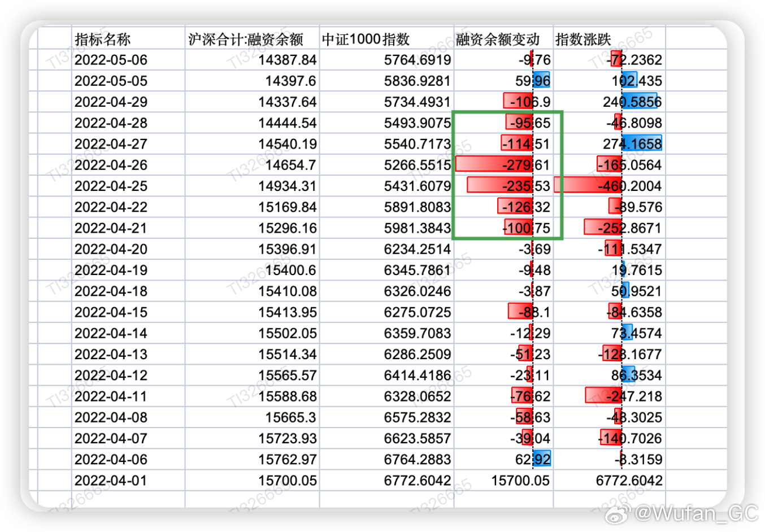
Task: Select the 沪深合计:融资余额 header cell
Action: point(252,39)
